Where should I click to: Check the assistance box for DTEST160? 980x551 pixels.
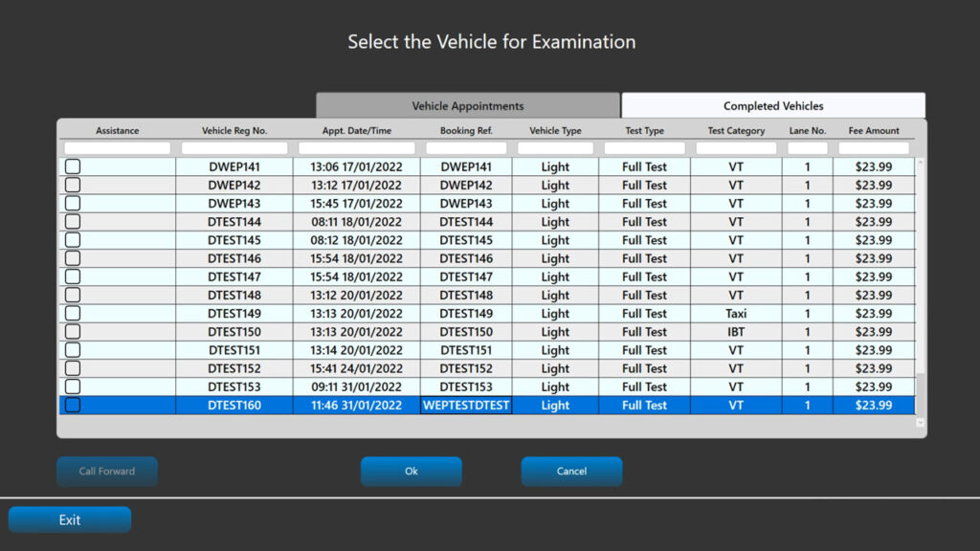[72, 405]
